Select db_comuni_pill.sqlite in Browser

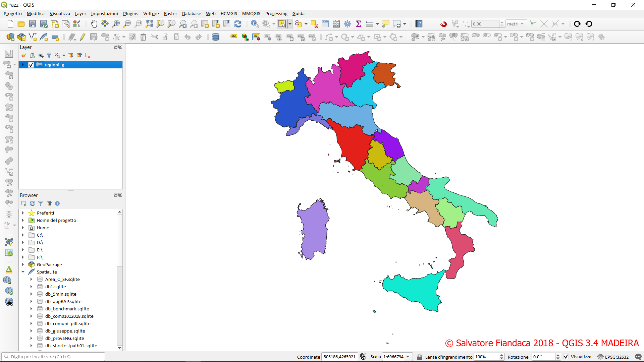[68, 323]
